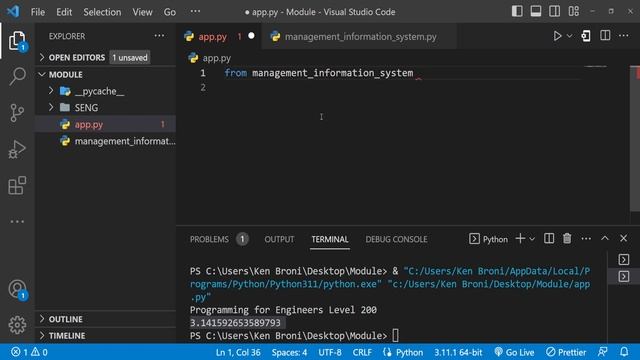The image size is (640, 360).
Task: Toggle the panel layout icon
Action: 536,11
